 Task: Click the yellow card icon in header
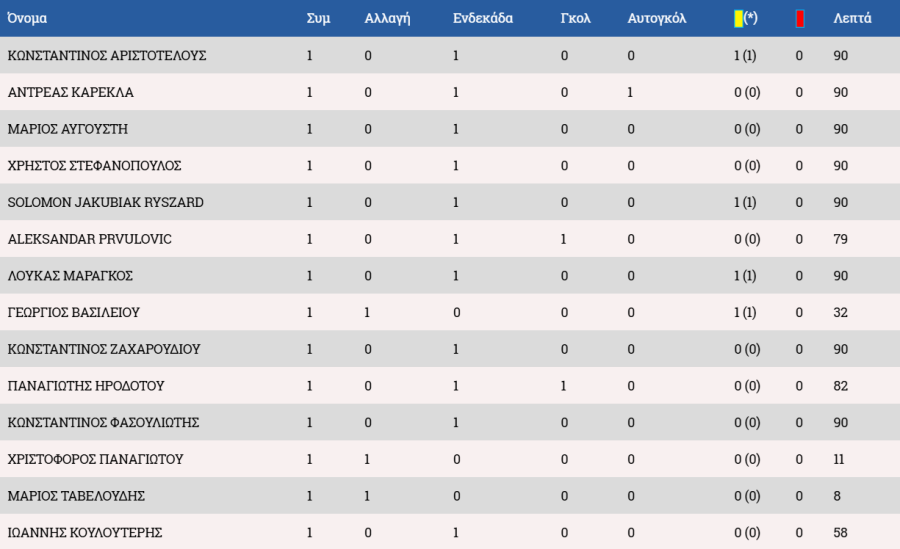tap(738, 18)
